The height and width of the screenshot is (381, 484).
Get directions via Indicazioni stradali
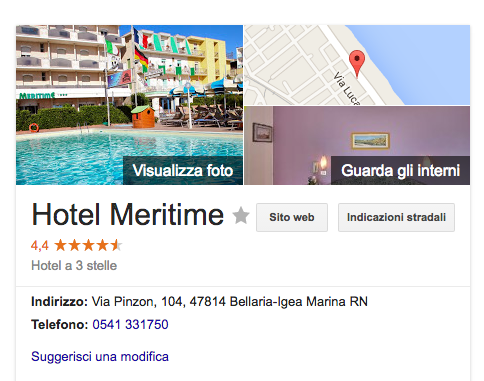(x=396, y=217)
